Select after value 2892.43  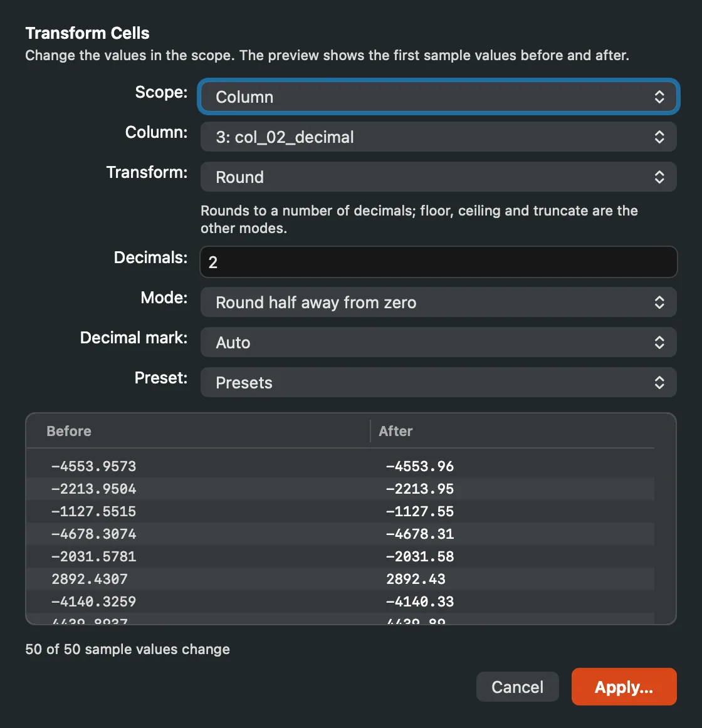click(x=416, y=579)
